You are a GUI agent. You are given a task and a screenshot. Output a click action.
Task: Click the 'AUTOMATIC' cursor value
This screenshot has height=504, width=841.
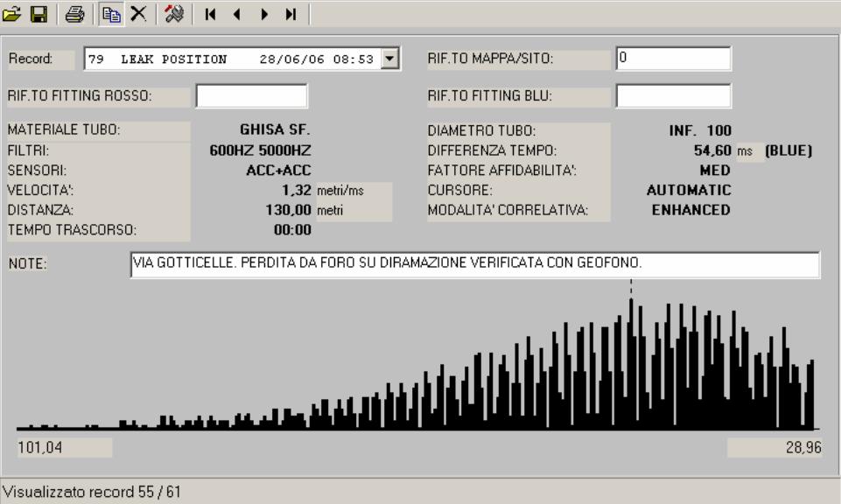689,190
